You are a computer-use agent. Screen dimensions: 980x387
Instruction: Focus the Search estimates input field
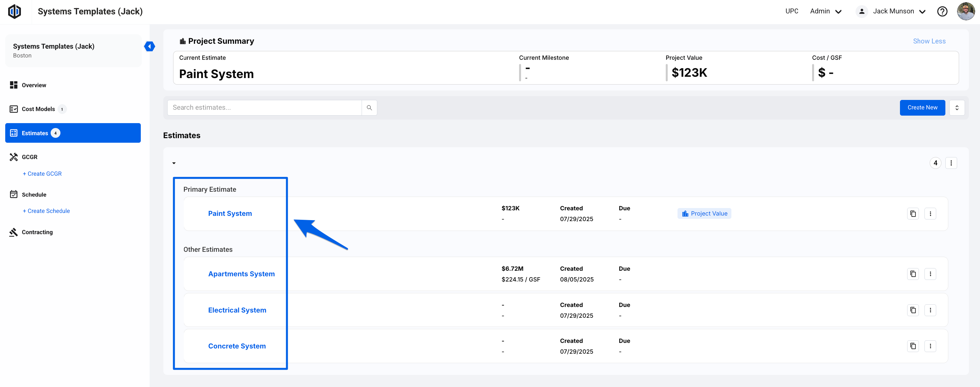(264, 107)
